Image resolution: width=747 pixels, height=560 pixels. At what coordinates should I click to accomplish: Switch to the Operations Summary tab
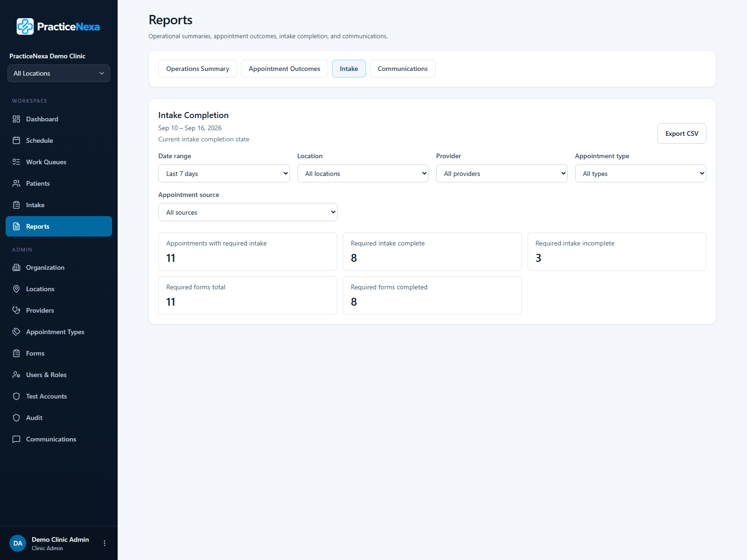(x=197, y=69)
